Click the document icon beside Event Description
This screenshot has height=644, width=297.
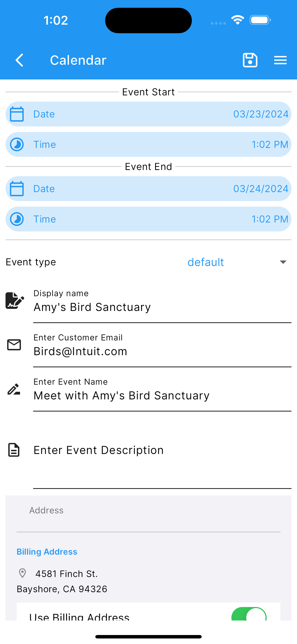(14, 450)
